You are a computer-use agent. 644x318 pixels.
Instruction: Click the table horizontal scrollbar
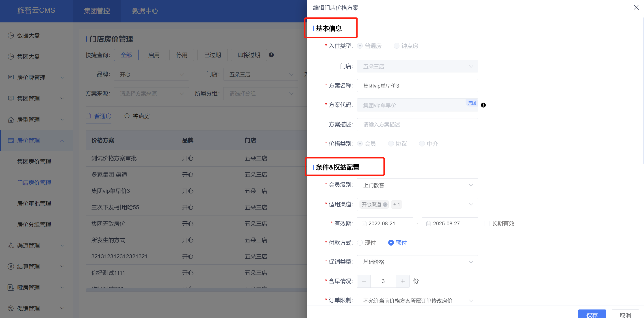click(196, 290)
